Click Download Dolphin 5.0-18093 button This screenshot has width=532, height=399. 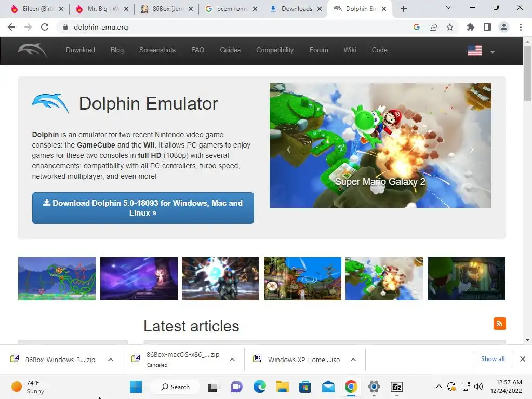tap(143, 208)
